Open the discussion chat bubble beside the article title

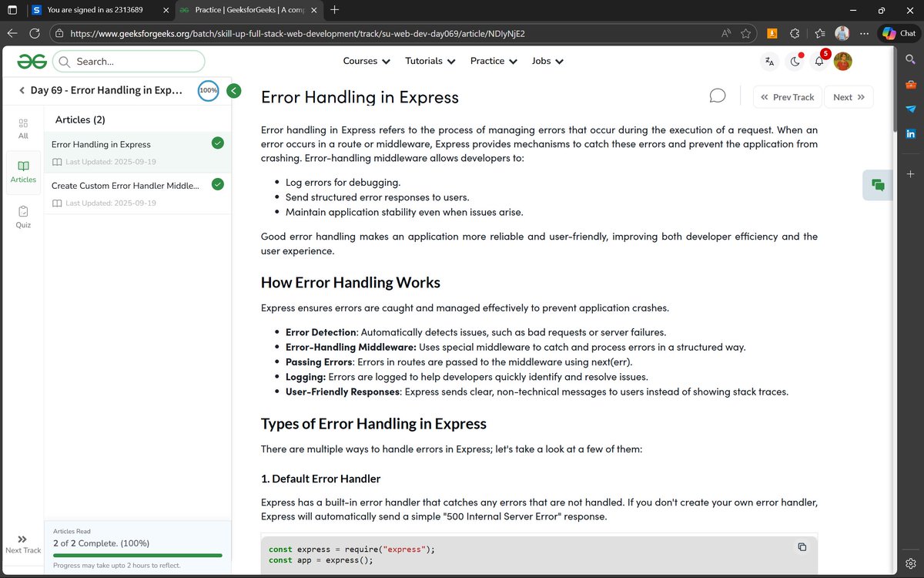(717, 96)
